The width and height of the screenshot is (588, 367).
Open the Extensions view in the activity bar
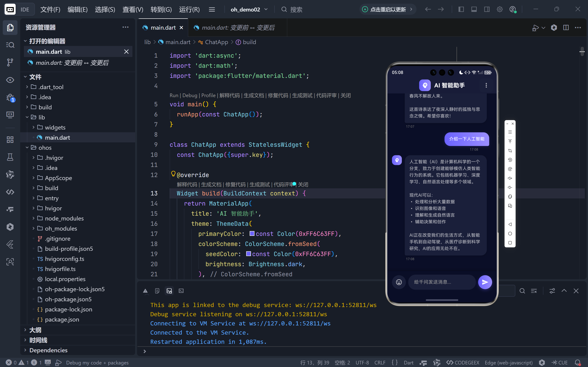tap(10, 140)
